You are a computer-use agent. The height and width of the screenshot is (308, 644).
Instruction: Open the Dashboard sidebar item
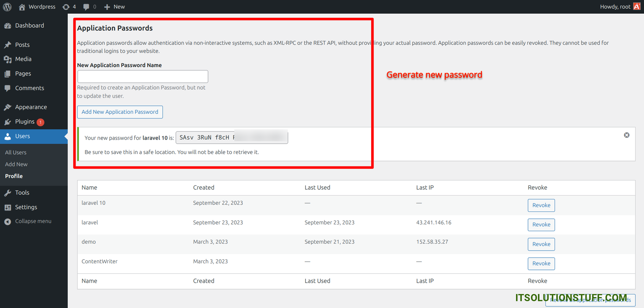(x=29, y=26)
